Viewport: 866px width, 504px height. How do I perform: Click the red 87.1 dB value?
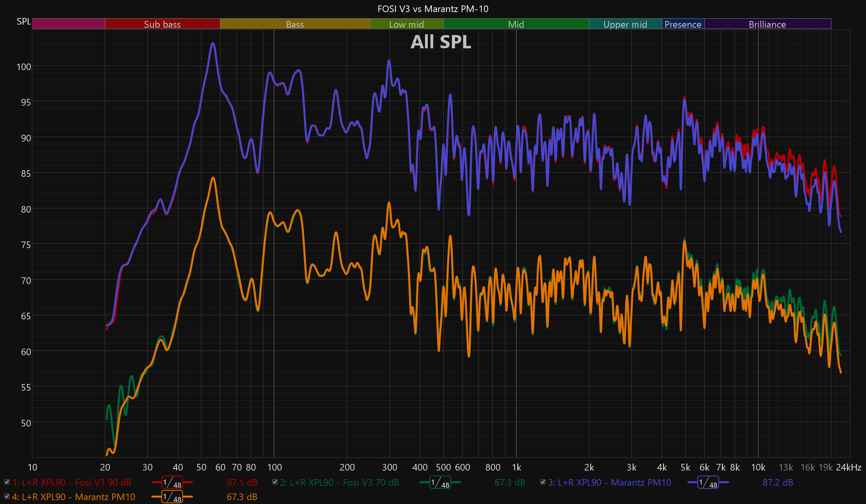coord(242,483)
